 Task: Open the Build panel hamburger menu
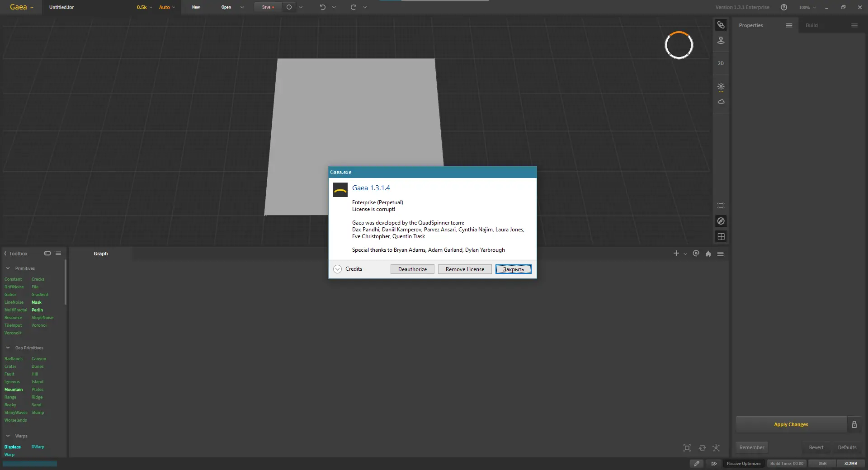(x=854, y=25)
